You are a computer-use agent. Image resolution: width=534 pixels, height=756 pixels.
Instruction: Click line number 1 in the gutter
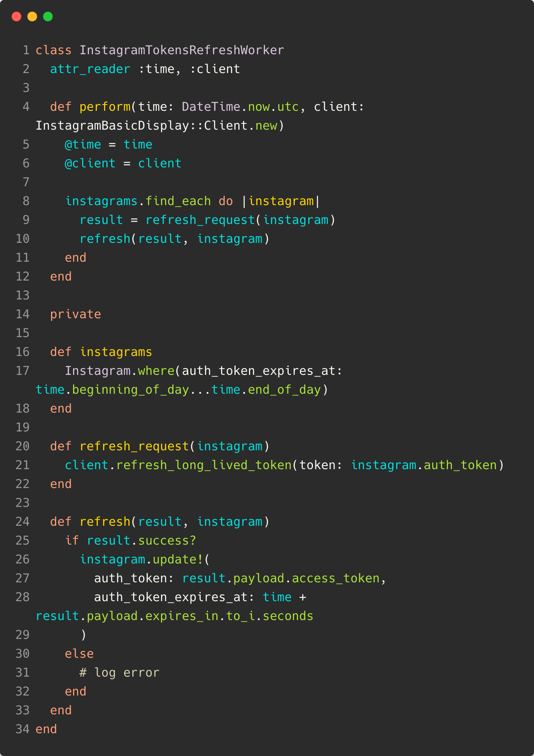point(26,50)
